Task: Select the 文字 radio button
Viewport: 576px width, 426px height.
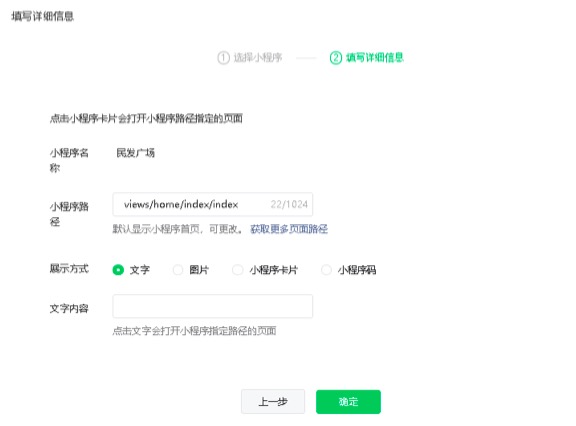Action: tap(118, 270)
